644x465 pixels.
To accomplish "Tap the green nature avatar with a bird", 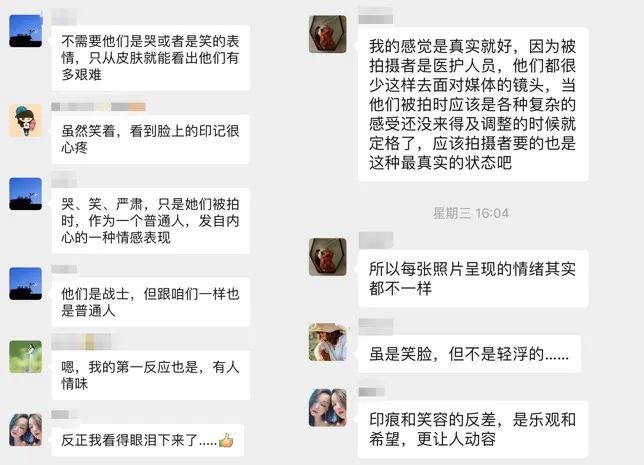I will 25,357.
